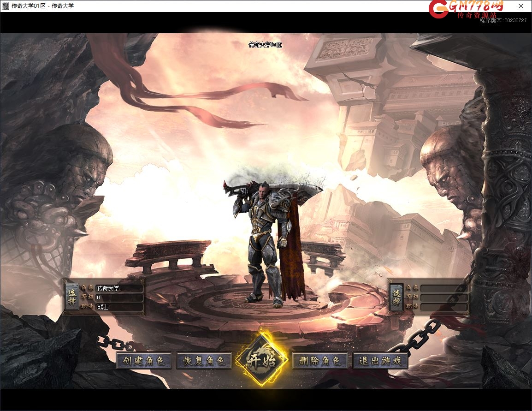Choose the 恢复角色 restore character button
The image size is (532, 411).
tap(204, 360)
